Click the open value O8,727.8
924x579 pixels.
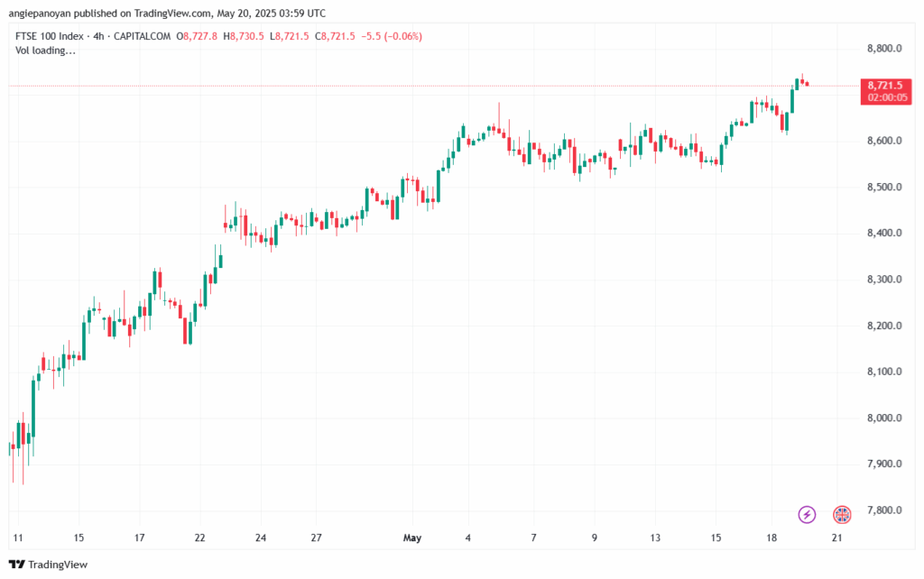pos(197,36)
